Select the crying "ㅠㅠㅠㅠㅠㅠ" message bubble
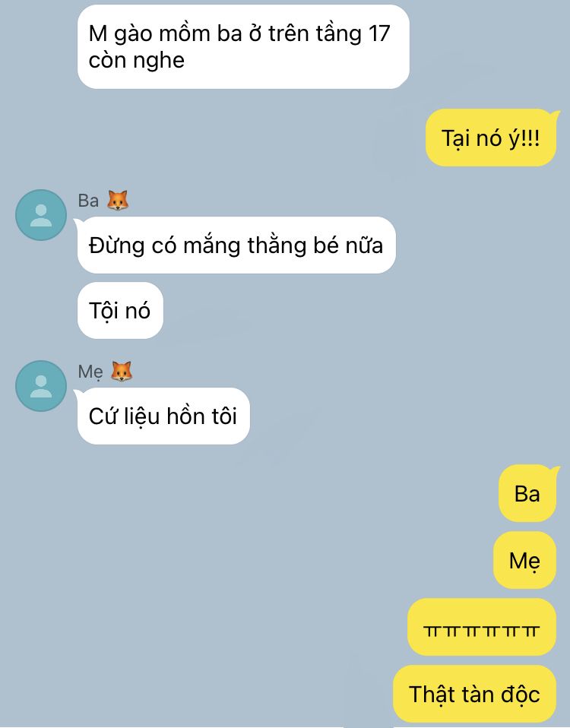Viewport: 570px width, 728px height. click(482, 627)
